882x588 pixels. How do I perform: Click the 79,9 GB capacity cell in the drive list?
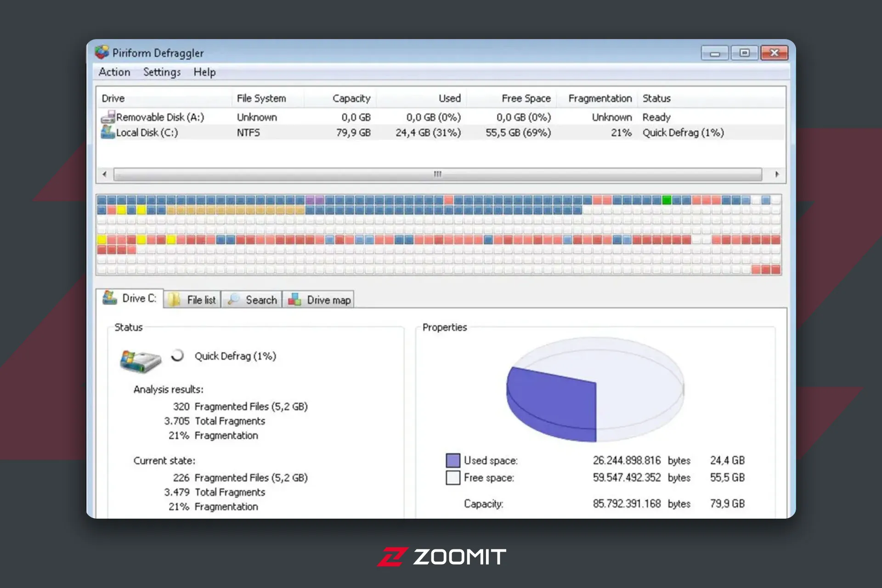pyautogui.click(x=353, y=132)
